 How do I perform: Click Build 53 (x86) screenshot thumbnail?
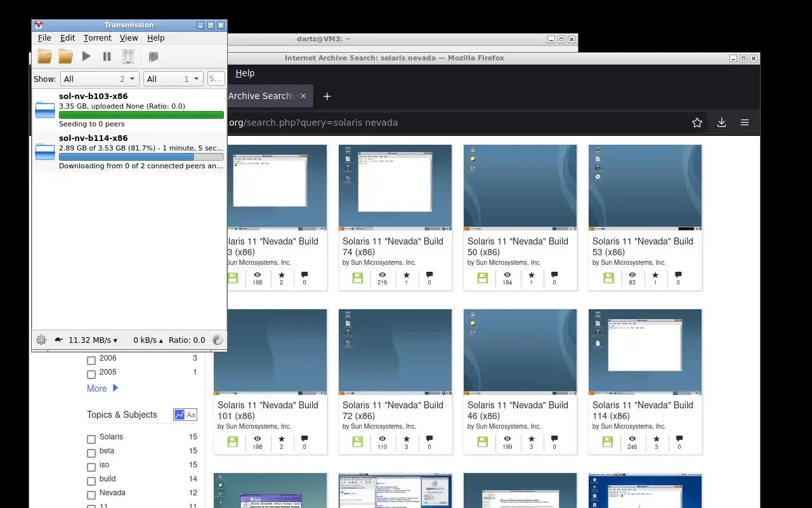coord(645,187)
